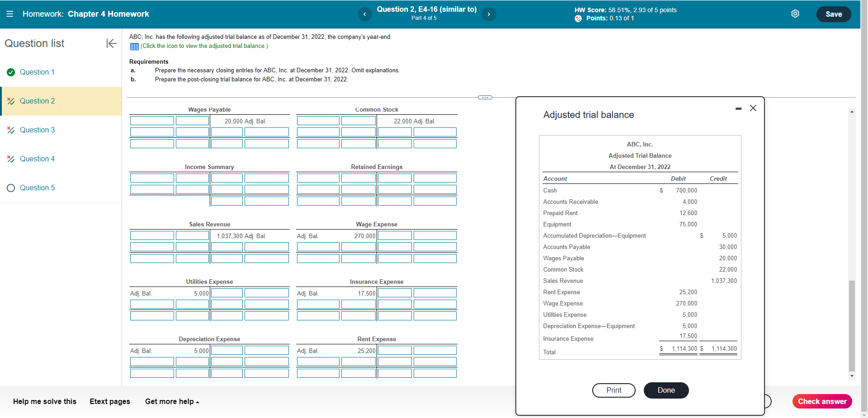Select Question 3 in the list

tap(37, 130)
